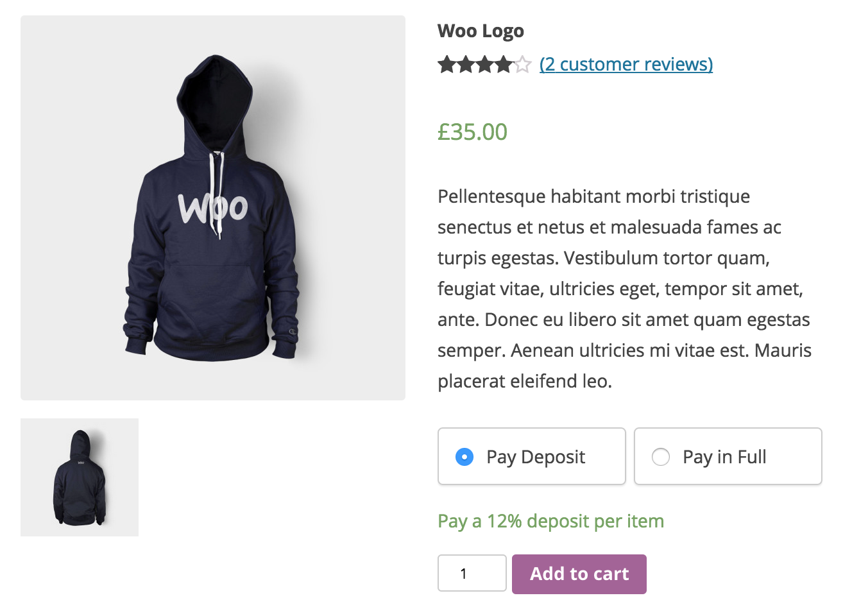Click the Pay in Full option label
Image resolution: width=852 pixels, height=616 pixels.
click(x=724, y=457)
